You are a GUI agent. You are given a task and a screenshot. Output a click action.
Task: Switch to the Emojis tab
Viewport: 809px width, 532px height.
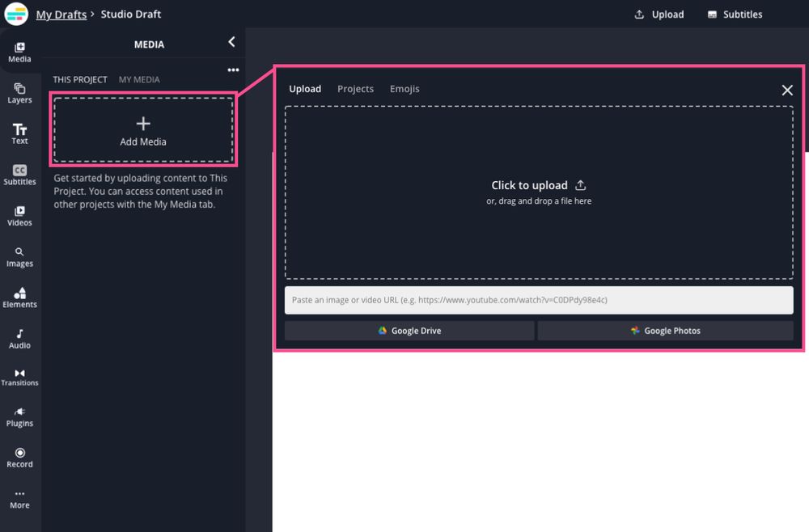(x=404, y=89)
